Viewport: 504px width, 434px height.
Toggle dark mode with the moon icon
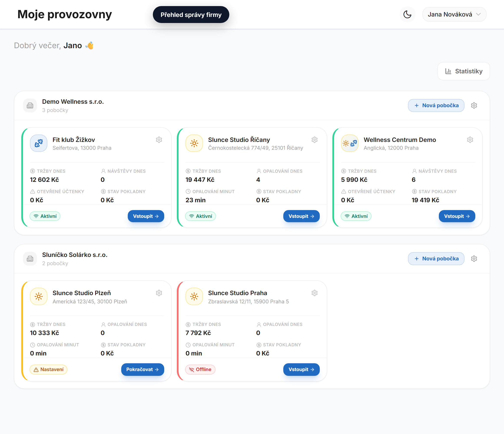tap(407, 14)
